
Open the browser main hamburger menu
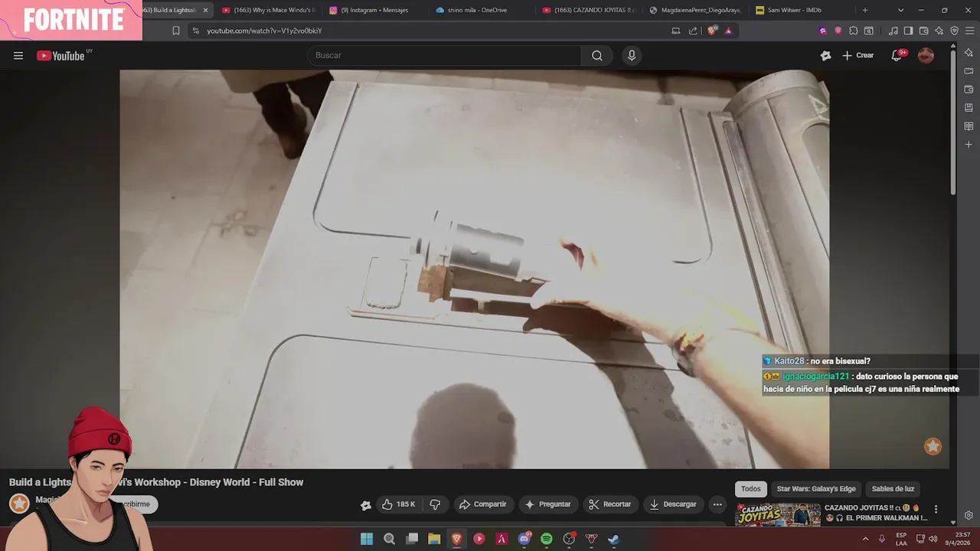[x=969, y=31]
